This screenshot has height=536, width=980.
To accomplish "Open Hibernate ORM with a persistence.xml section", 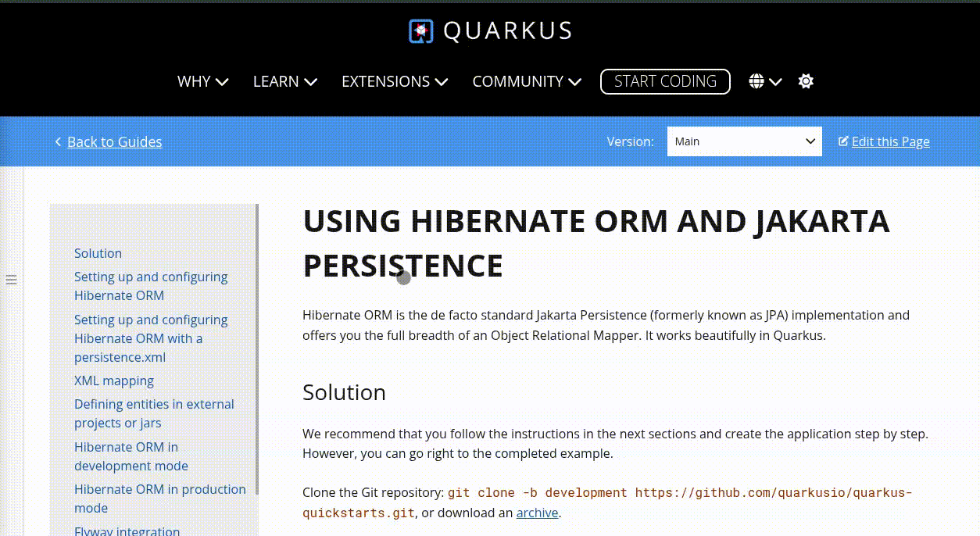I will coord(151,338).
